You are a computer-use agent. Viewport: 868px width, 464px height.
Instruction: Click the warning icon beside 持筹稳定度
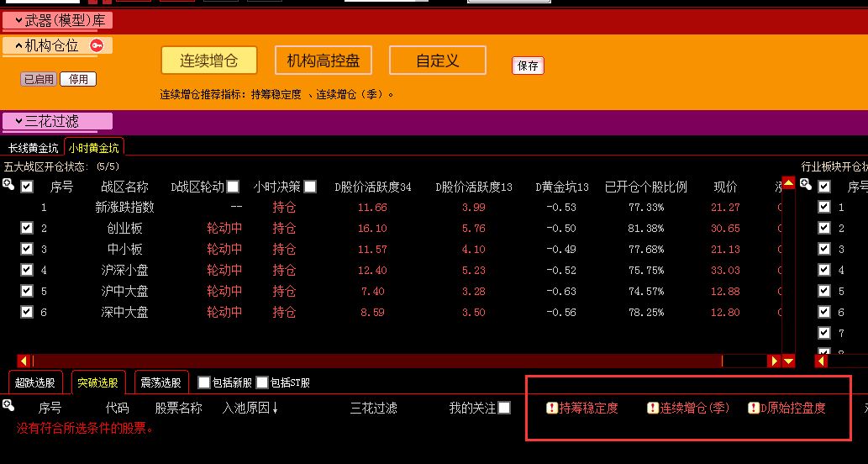(x=552, y=409)
